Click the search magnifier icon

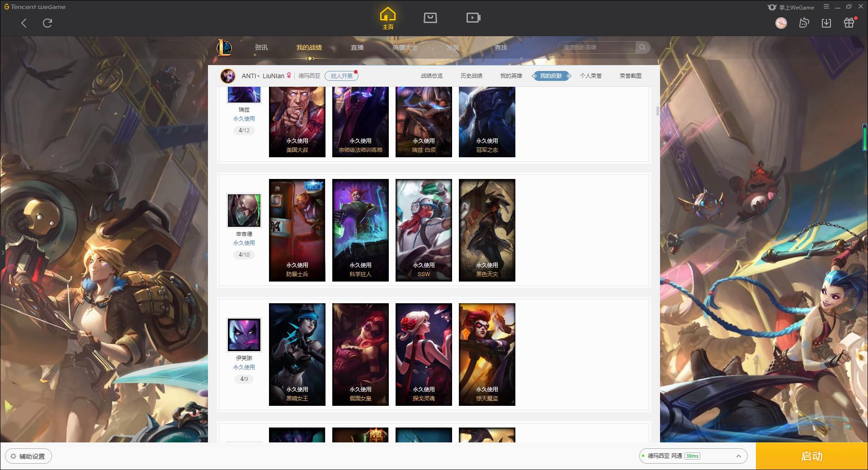pyautogui.click(x=642, y=47)
